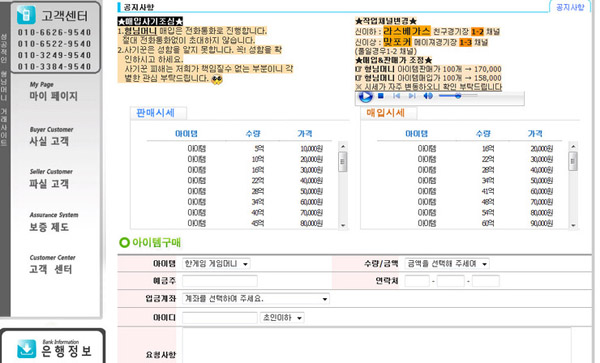Viewport: 600px width, 363px height.
Task: Click the green 아이템구매 circle icon
Action: click(x=124, y=243)
